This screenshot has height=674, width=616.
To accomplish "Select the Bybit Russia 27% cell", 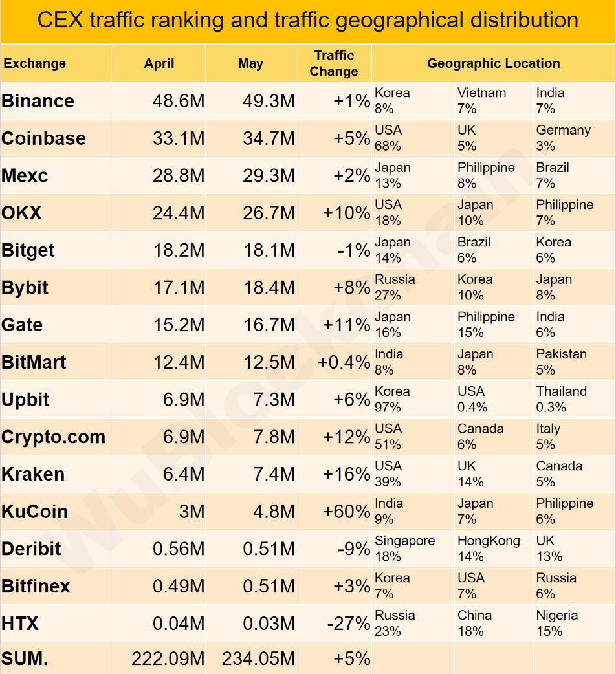I will click(x=413, y=287).
